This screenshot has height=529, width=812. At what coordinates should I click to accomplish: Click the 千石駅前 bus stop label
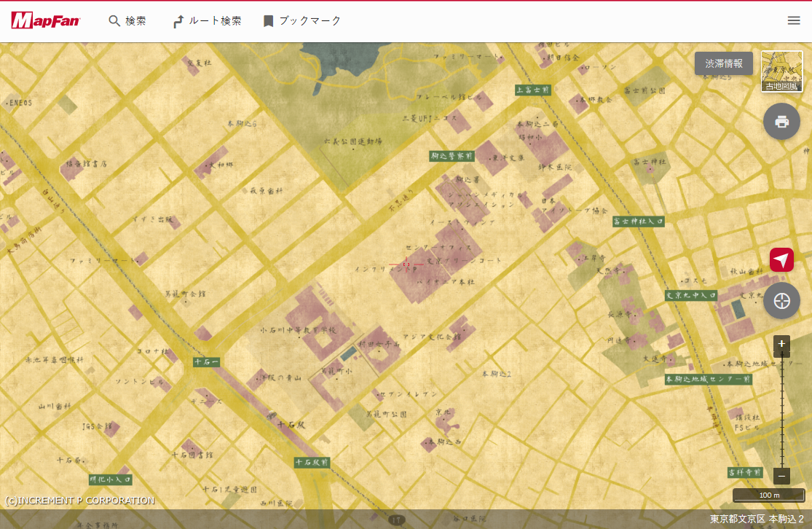pos(312,462)
